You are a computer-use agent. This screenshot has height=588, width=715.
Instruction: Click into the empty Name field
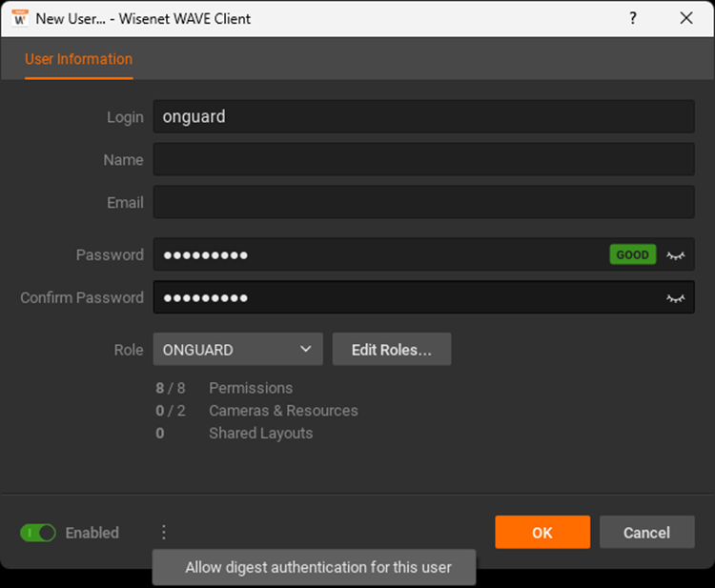coord(423,159)
